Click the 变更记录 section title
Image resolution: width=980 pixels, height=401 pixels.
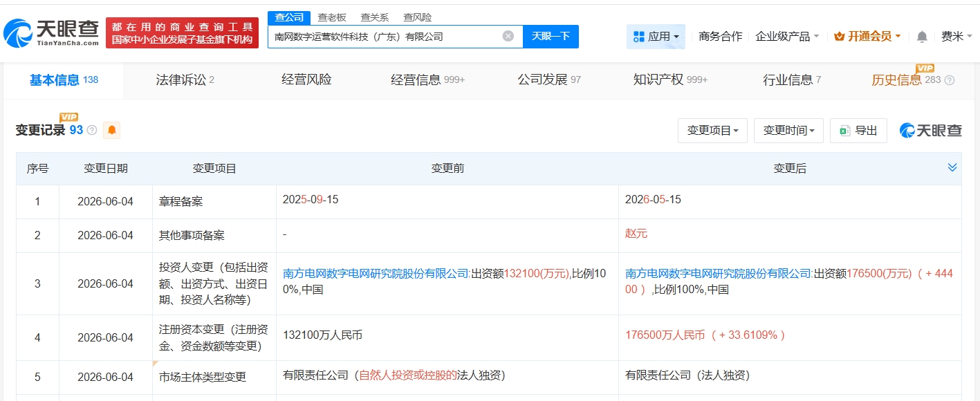click(41, 130)
